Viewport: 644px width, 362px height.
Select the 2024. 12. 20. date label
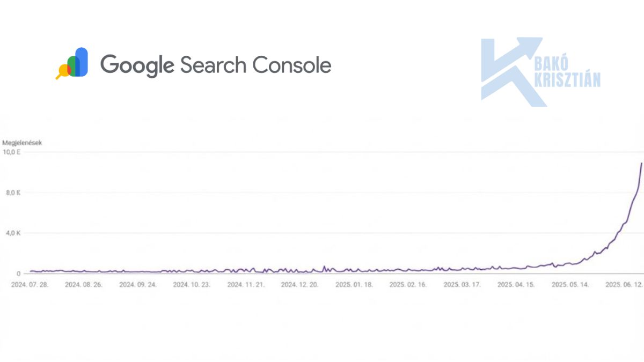click(300, 285)
